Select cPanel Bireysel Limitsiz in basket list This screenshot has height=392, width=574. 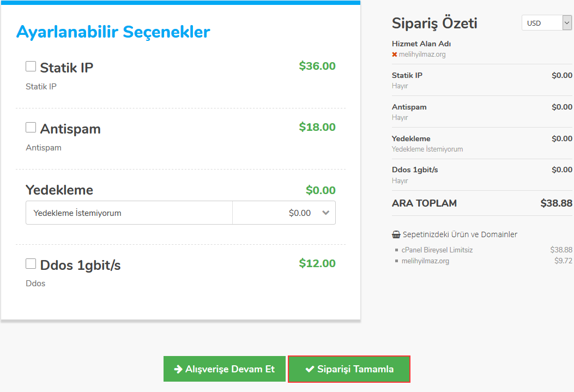pos(437,250)
